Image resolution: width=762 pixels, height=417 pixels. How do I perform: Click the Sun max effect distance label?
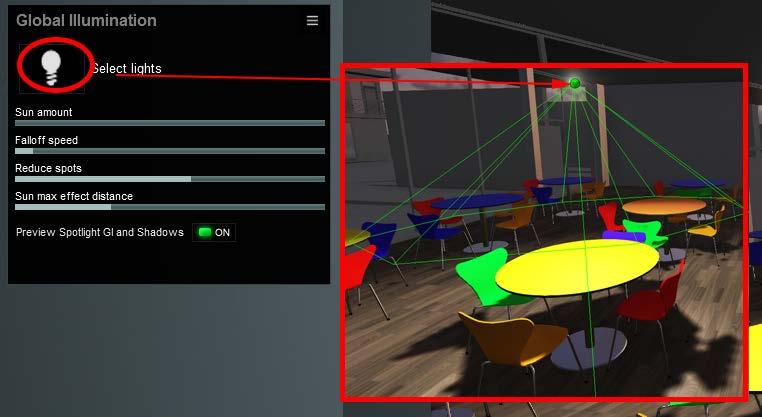coord(74,196)
